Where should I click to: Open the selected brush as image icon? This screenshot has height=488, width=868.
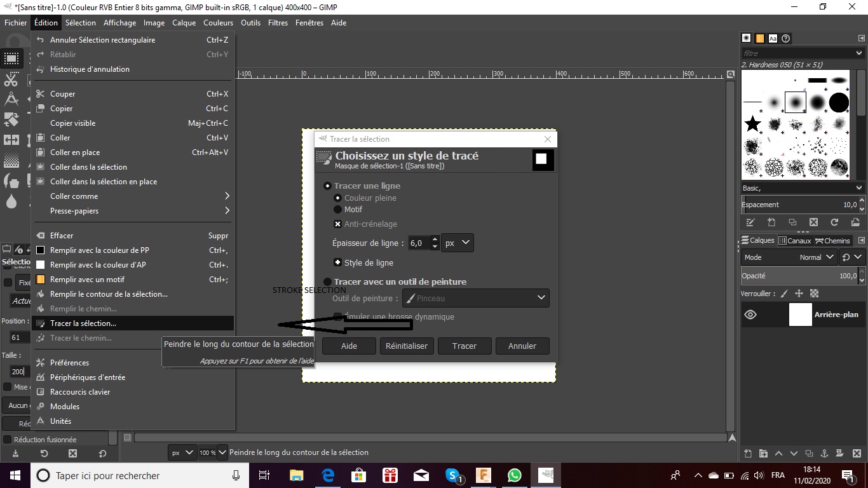(856, 222)
